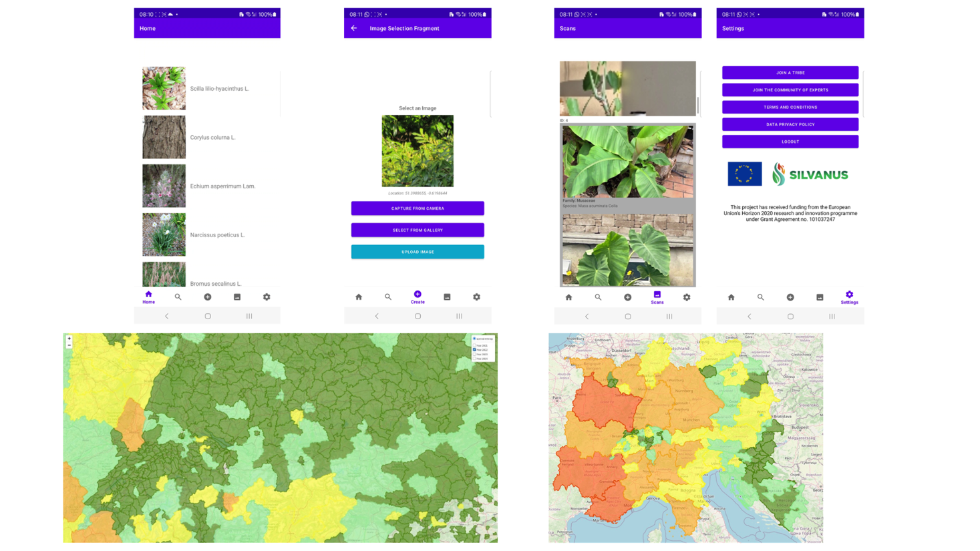Zoom in on the left green map
This screenshot has height=551, width=980.
69,339
